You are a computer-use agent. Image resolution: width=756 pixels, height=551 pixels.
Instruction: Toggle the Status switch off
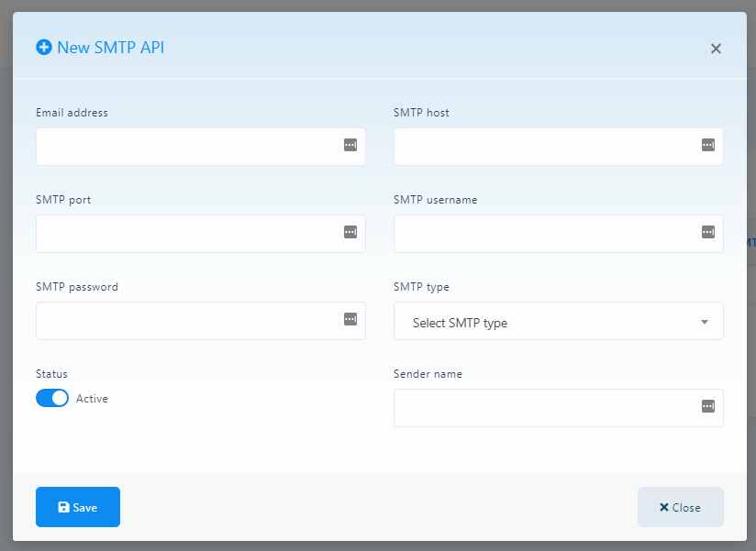point(52,398)
